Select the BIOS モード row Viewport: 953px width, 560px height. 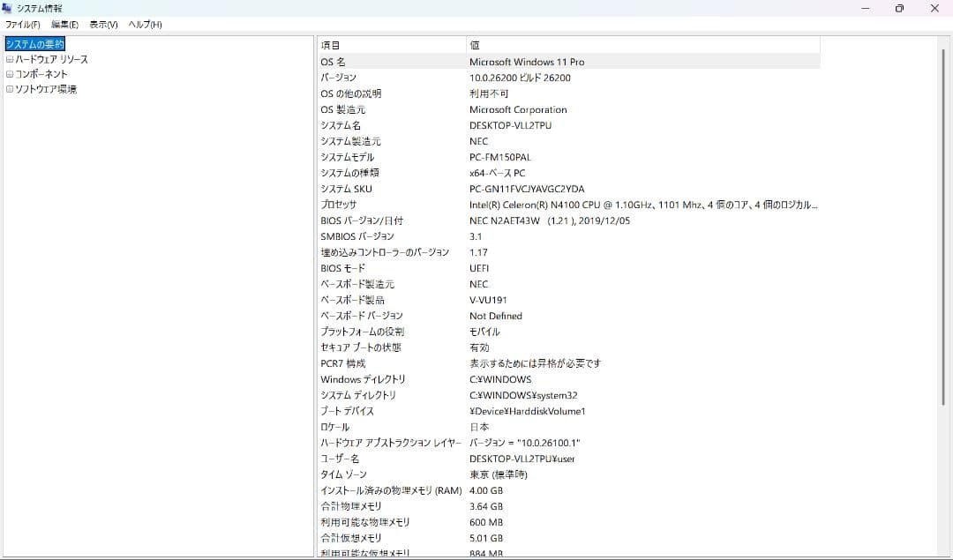[x=441, y=268]
